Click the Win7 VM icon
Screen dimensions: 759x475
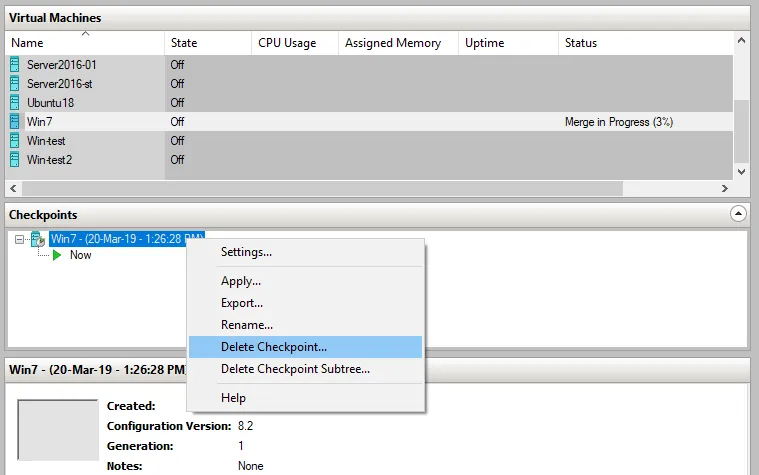click(15, 121)
